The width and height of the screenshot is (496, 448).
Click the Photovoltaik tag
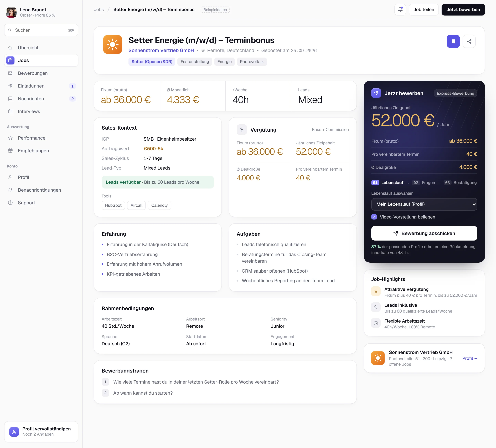coord(252,62)
